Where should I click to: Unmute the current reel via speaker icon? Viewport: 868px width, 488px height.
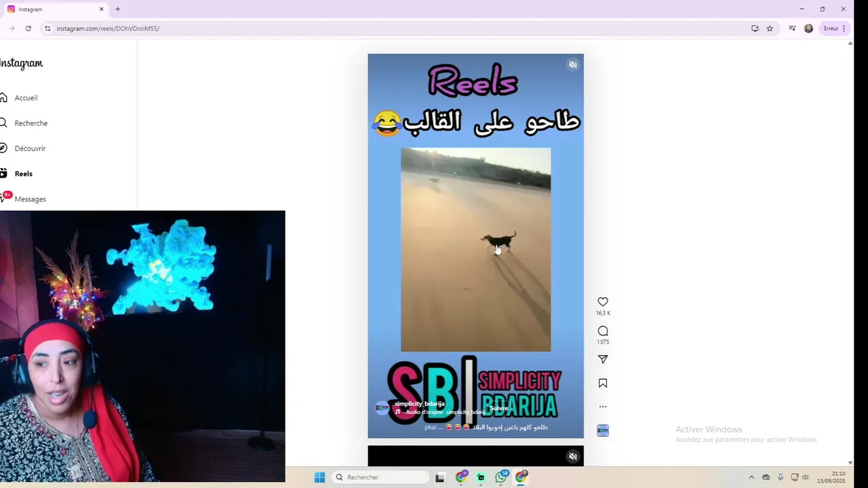[x=573, y=64]
